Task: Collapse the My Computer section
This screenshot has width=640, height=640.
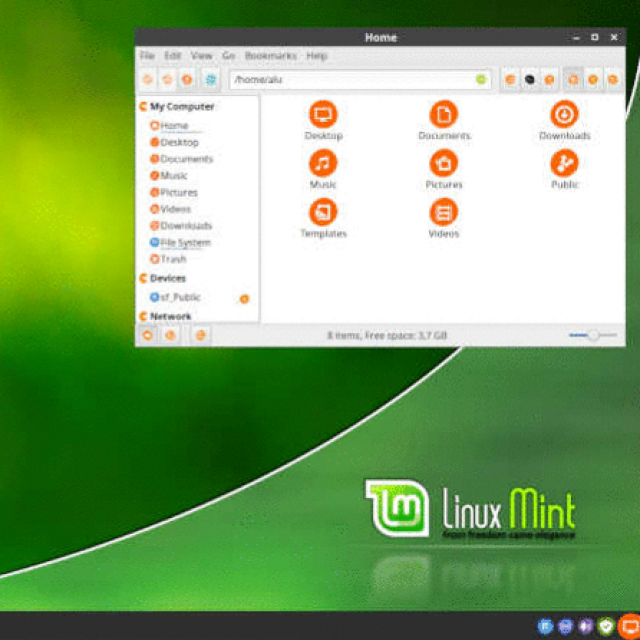Action: click(x=143, y=106)
